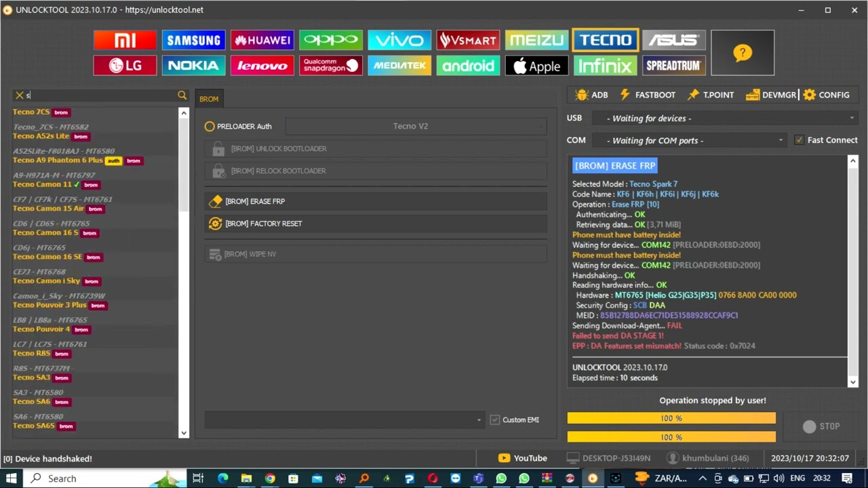Expand the Tecno V2 auth dropdown
The image size is (868, 488).
pyautogui.click(x=541, y=126)
